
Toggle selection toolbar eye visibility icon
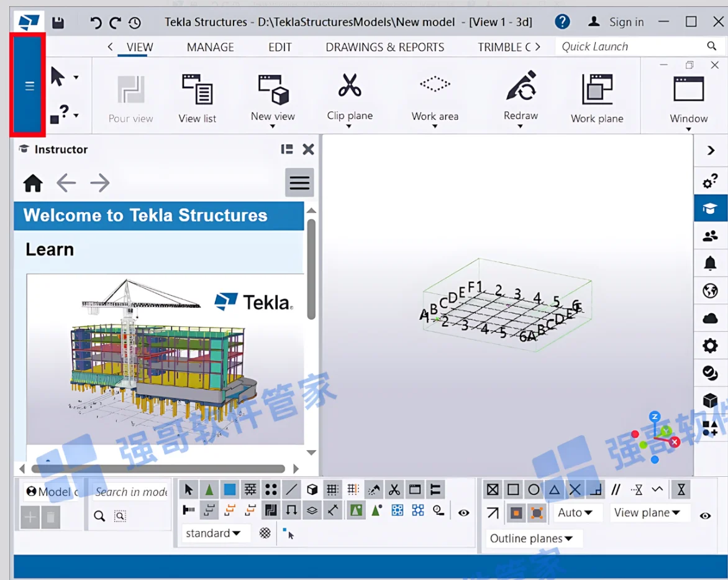point(463,513)
